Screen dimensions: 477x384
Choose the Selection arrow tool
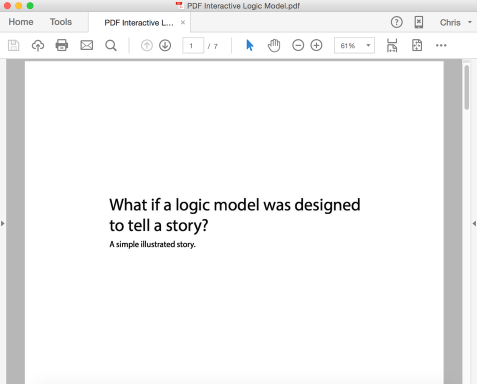pyautogui.click(x=250, y=45)
